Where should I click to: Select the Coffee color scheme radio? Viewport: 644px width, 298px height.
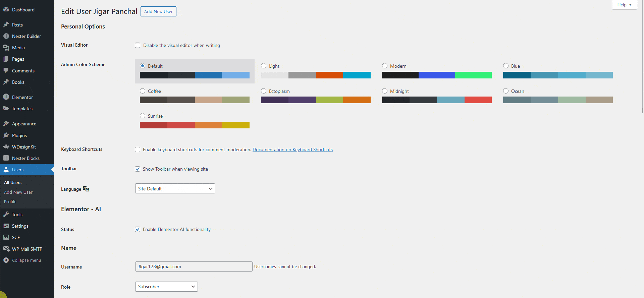[x=143, y=91]
